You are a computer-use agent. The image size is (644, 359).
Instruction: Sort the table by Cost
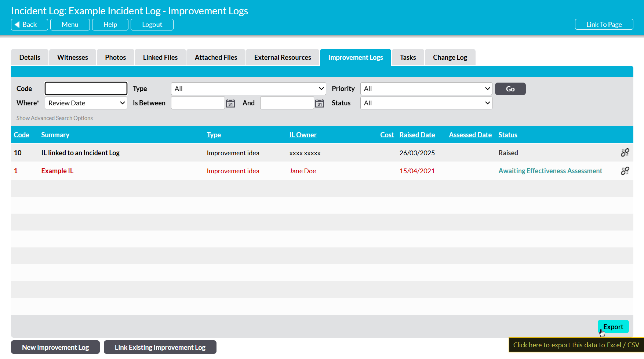[x=387, y=135]
